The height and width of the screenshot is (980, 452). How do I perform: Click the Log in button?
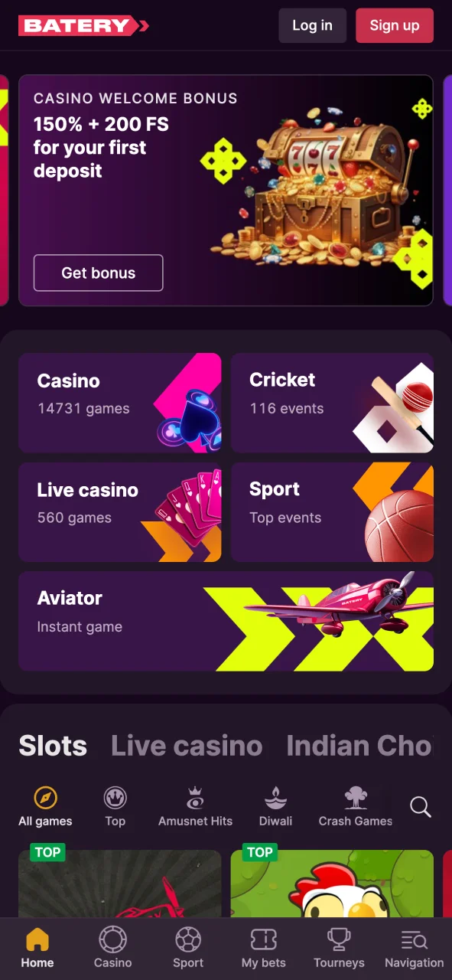[312, 25]
